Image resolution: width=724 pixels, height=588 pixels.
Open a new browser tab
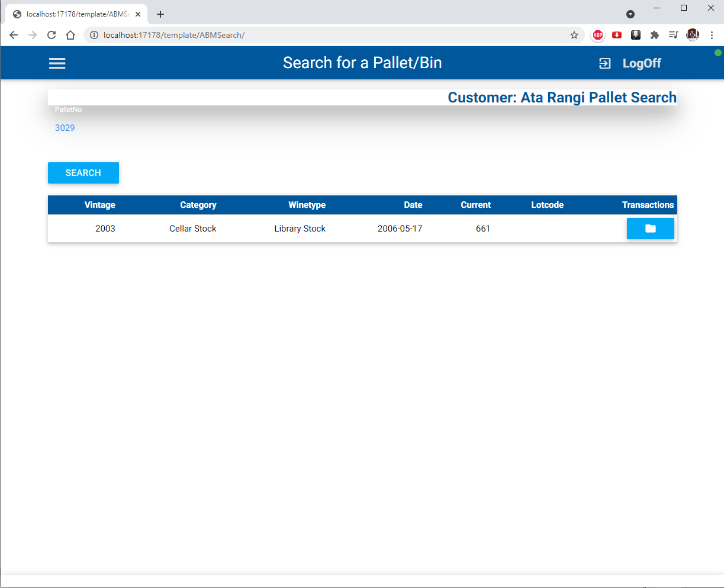(160, 14)
